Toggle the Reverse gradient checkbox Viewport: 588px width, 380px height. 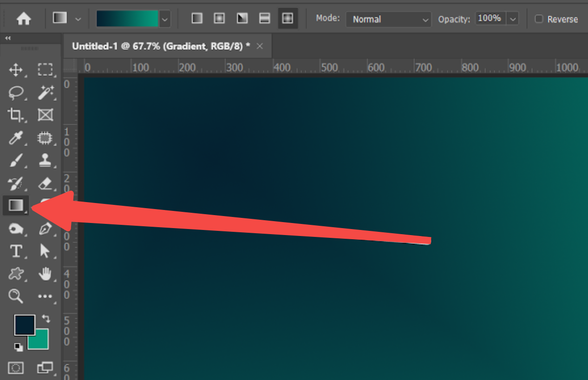539,19
